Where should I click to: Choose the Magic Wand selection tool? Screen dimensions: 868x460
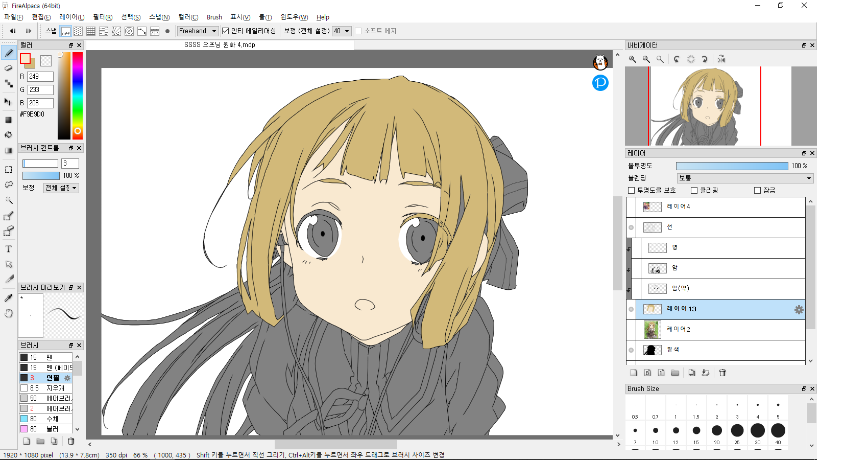click(x=9, y=200)
